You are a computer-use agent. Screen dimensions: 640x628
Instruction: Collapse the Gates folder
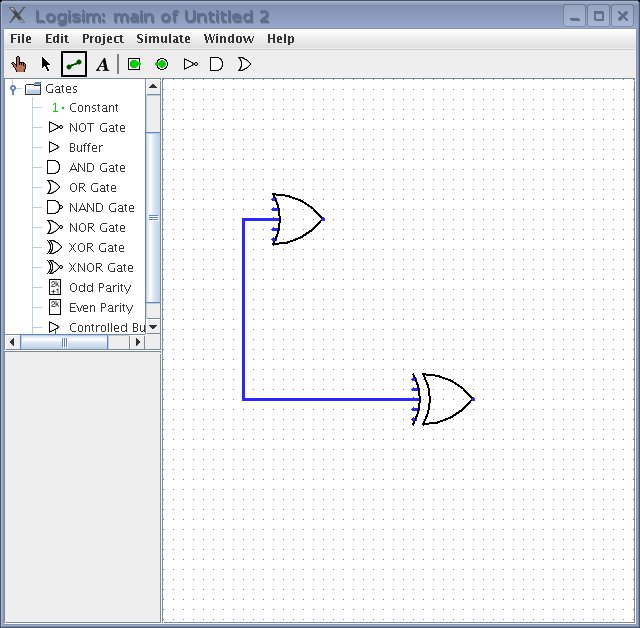[x=13, y=89]
